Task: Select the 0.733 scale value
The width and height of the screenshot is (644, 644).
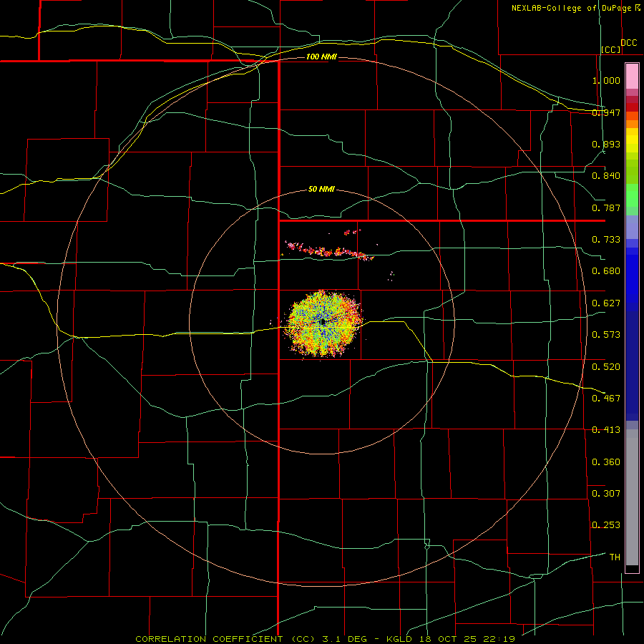Action: [x=606, y=240]
